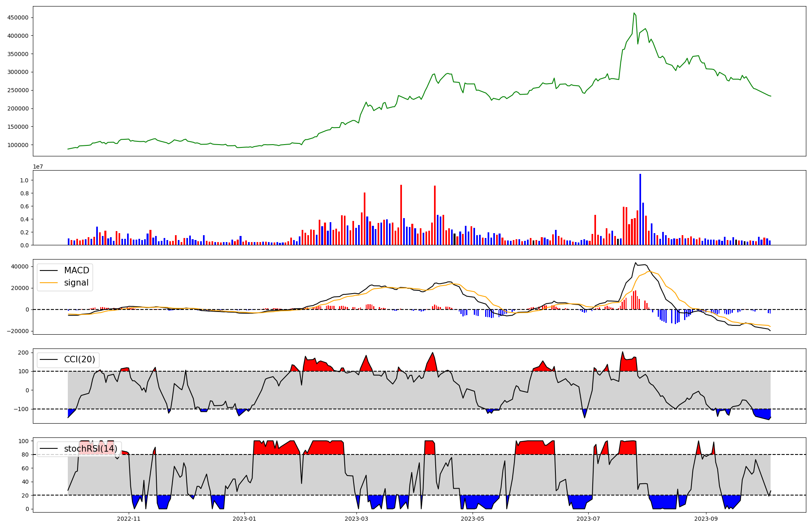This screenshot has height=528, width=812.
Task: Click the MACD legend entry
Action: click(76, 270)
